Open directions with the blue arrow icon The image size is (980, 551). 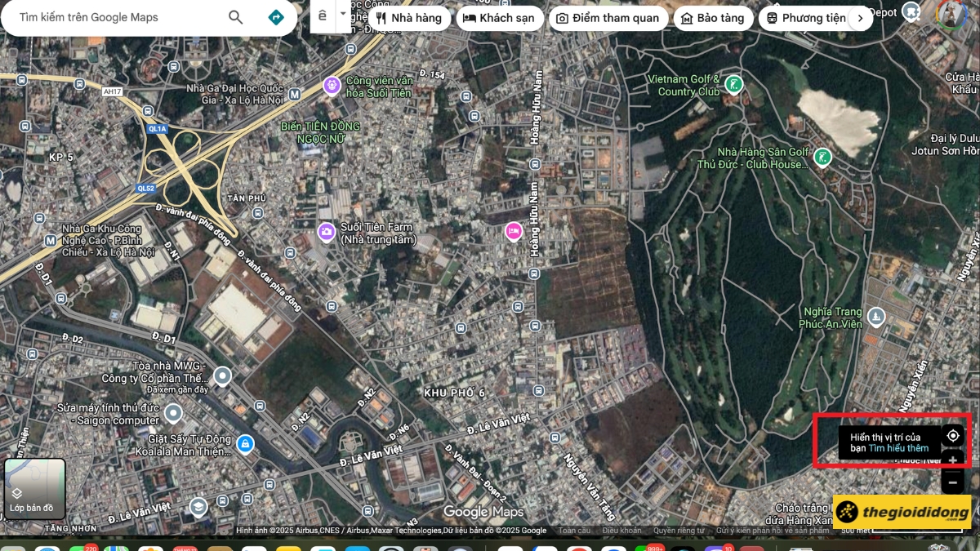coord(276,17)
